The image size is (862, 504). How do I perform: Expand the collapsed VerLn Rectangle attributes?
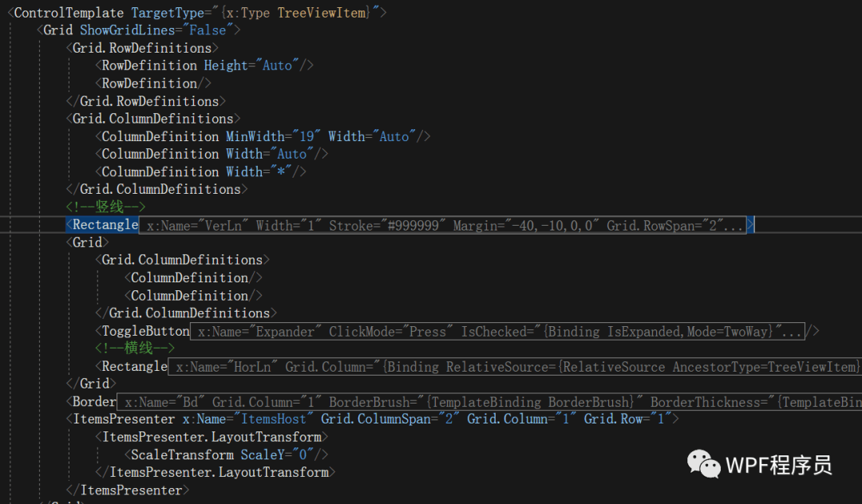click(x=442, y=225)
